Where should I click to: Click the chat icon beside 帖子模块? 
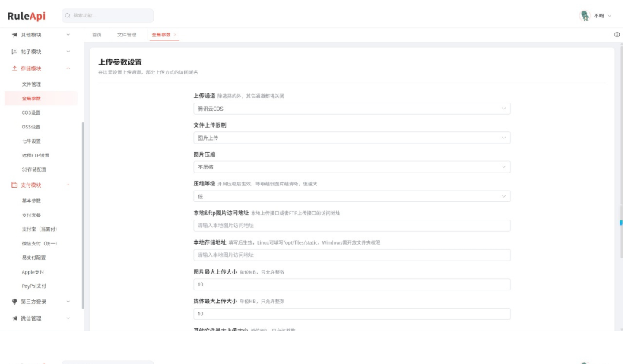pos(14,52)
